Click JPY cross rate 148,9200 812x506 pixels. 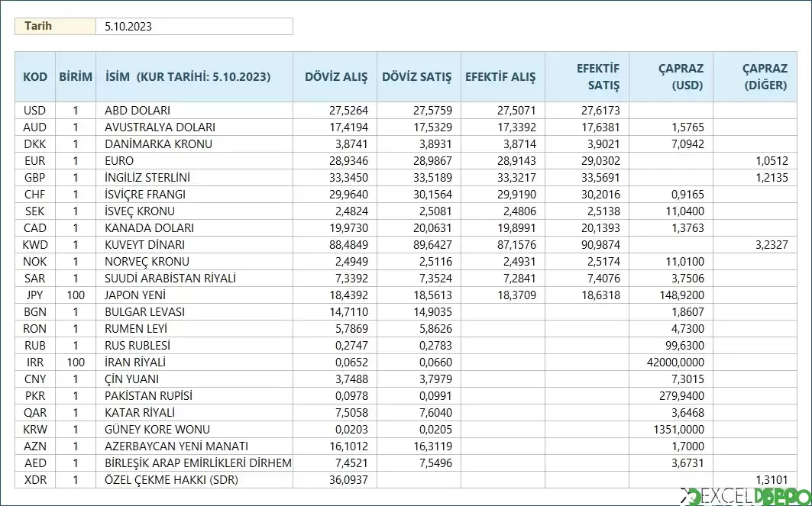click(x=671, y=295)
